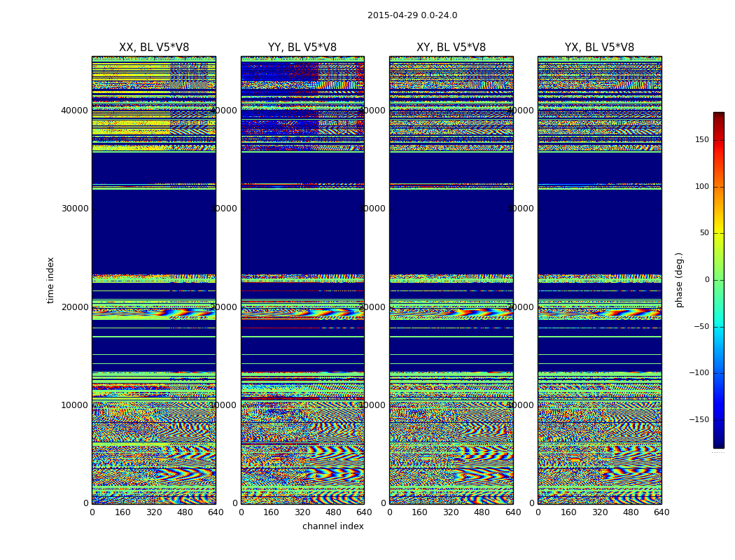Click the XX phase heatmap panel
Image resolution: width=735 pixels, height=560 pixels.
click(x=154, y=280)
